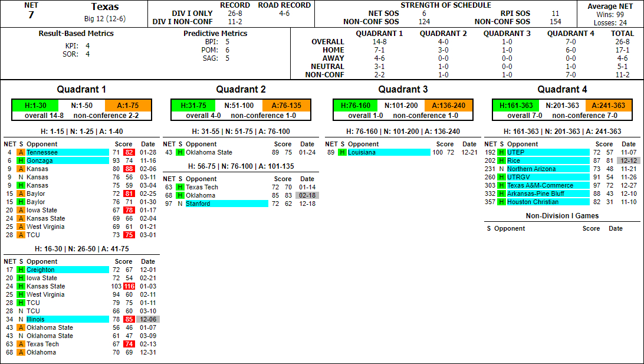Click the POM: 6 metric
This screenshot has width=644, height=364.
(215, 50)
